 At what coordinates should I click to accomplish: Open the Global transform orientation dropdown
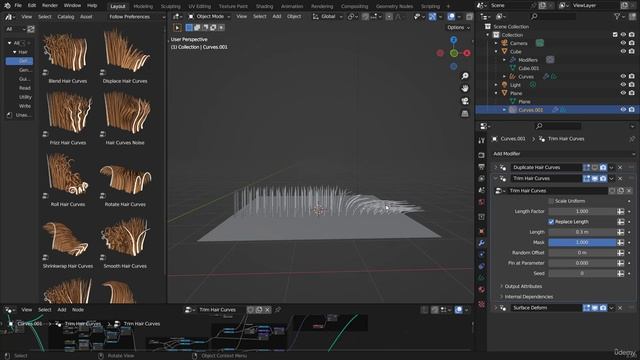[327, 17]
